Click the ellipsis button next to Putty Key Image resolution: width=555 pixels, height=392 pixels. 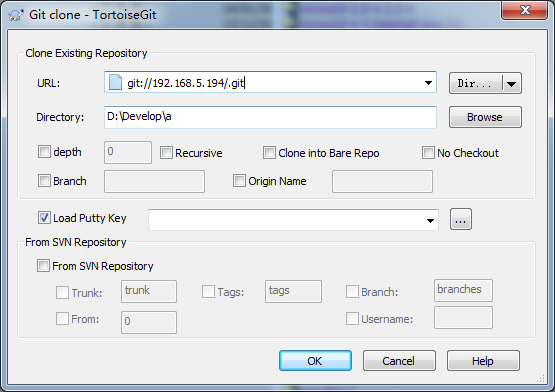coord(460,219)
